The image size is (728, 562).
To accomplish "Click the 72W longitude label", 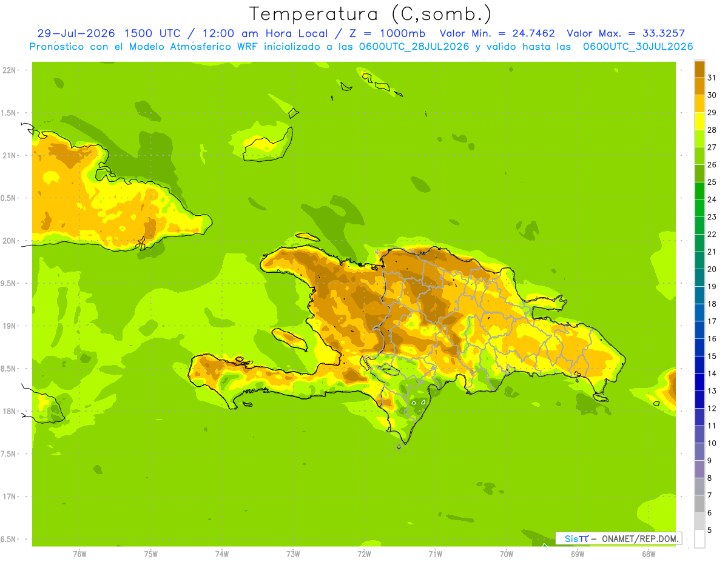I will tap(364, 554).
